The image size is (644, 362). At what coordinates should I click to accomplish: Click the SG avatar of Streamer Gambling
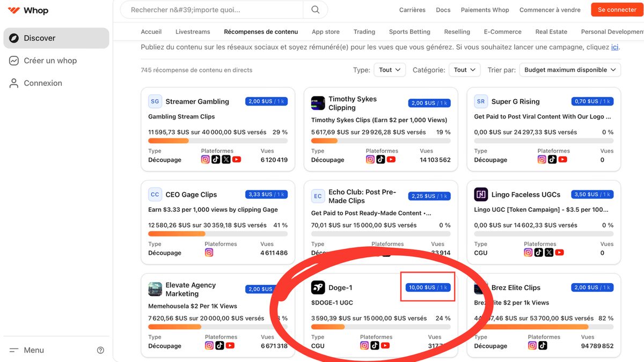(x=155, y=101)
